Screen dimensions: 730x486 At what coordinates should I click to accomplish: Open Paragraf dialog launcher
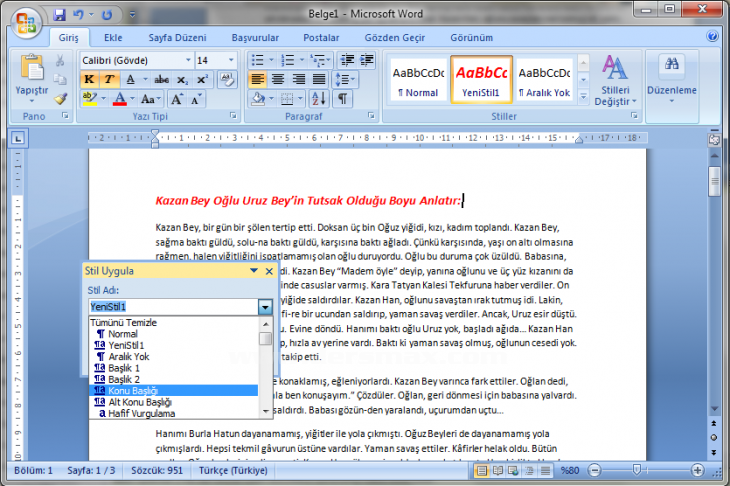pyautogui.click(x=371, y=115)
